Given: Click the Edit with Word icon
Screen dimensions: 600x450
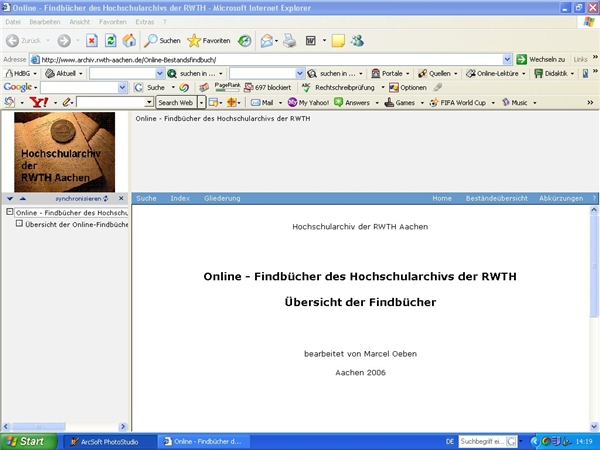Looking at the screenshot, I should click(x=311, y=41).
